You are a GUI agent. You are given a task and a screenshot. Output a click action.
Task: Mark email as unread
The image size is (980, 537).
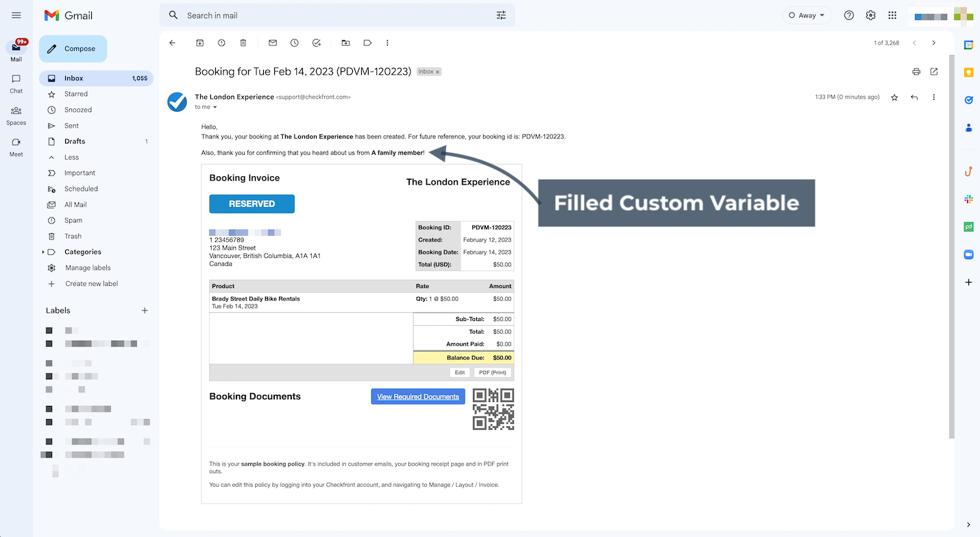coord(273,43)
